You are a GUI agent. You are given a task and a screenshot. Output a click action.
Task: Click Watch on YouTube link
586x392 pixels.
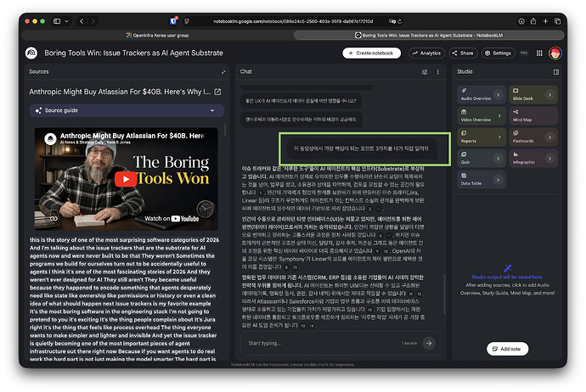pyautogui.click(x=172, y=219)
